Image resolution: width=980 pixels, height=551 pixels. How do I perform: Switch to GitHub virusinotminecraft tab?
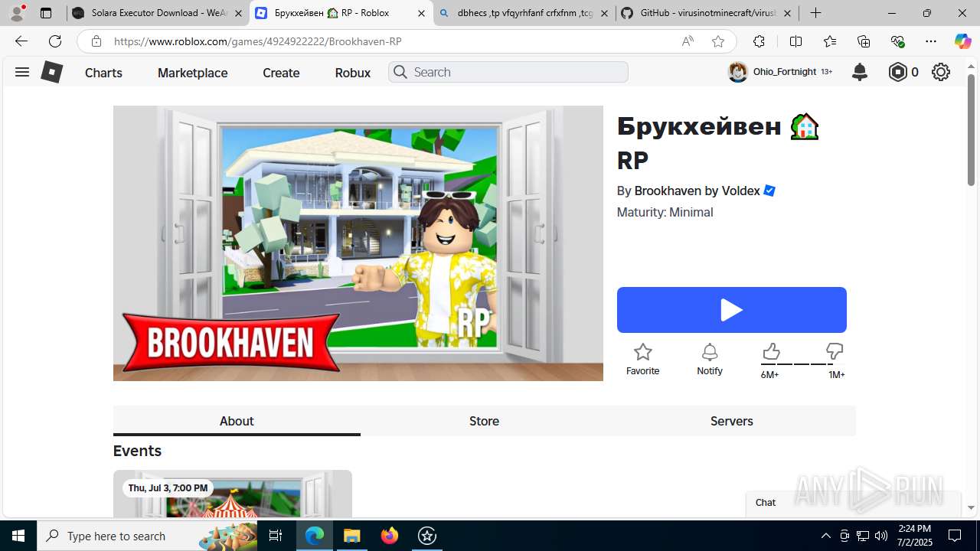707,13
